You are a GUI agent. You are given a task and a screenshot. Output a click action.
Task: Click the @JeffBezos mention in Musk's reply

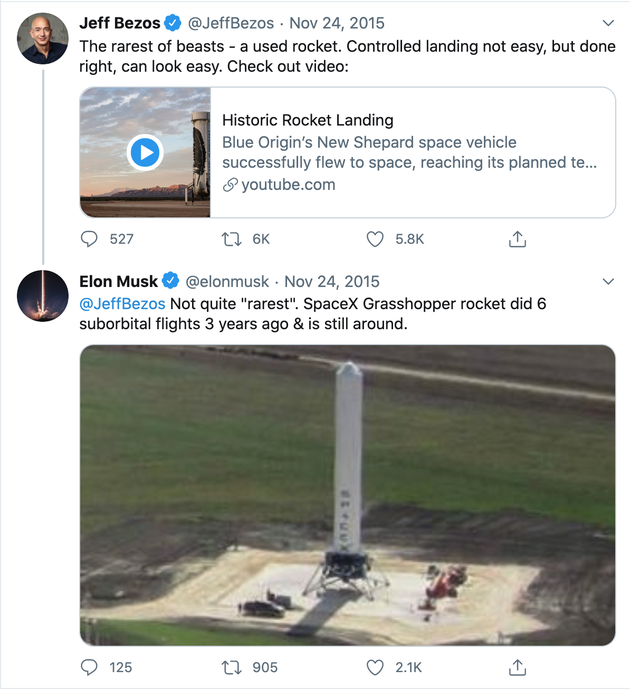coord(122,303)
